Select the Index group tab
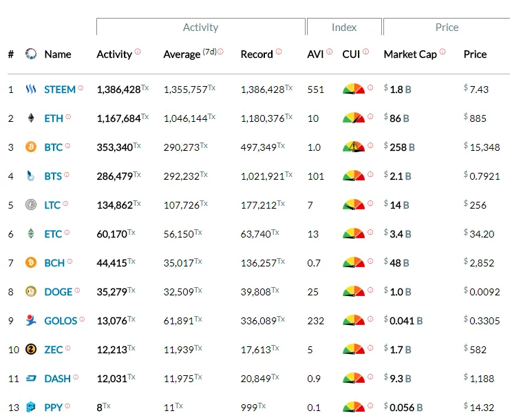510x420 pixels. click(344, 27)
